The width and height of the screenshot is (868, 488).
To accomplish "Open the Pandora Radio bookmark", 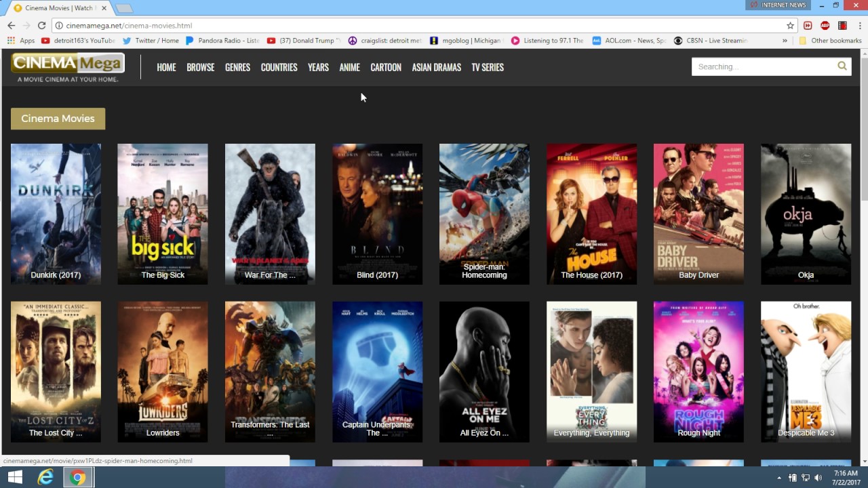I will click(x=222, y=41).
